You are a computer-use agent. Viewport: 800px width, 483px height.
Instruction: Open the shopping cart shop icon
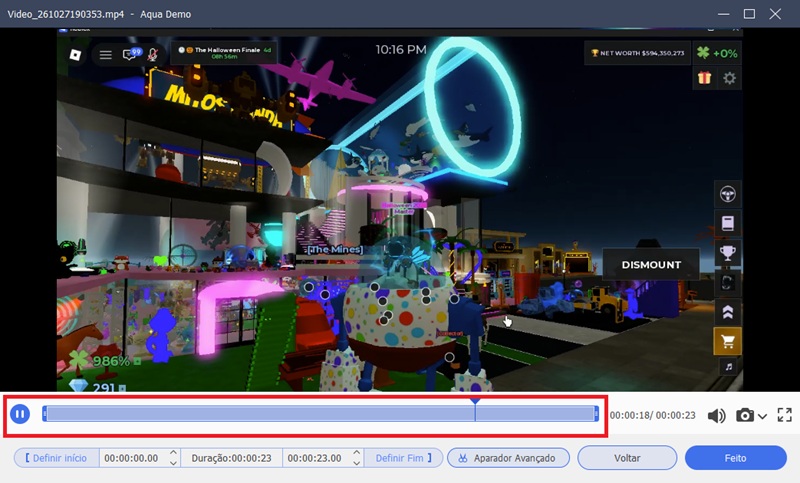click(728, 341)
